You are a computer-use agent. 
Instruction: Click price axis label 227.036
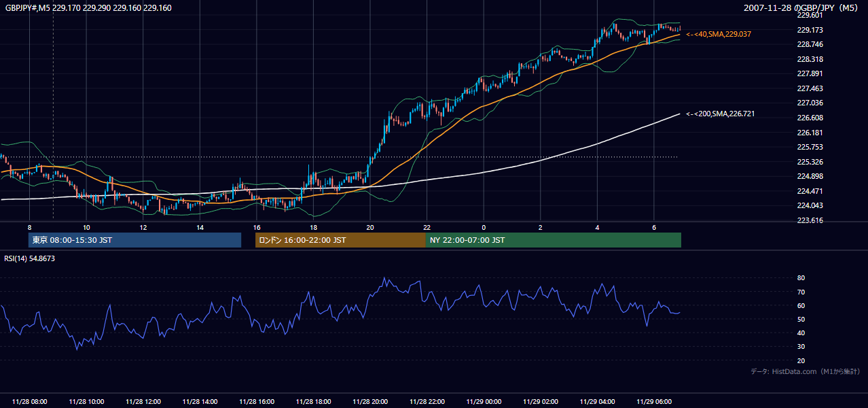810,103
